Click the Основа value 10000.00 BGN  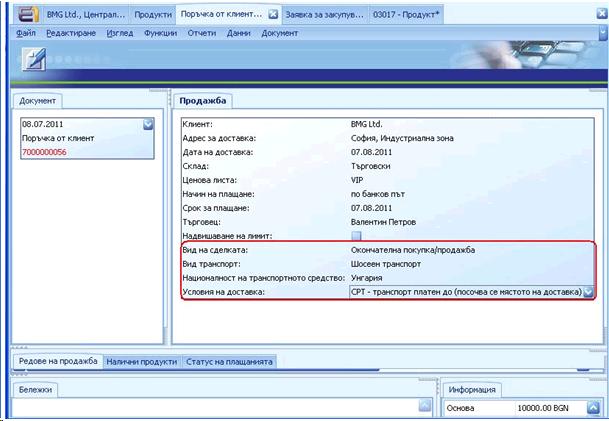pyautogui.click(x=543, y=408)
